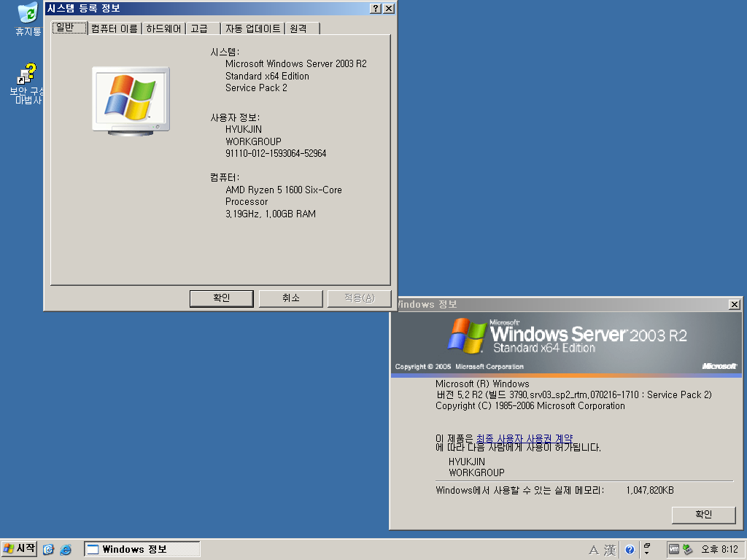Image resolution: width=747 pixels, height=560 pixels.
Task: Click the version line 버전 5.2 R2 build text
Action: 573,394
